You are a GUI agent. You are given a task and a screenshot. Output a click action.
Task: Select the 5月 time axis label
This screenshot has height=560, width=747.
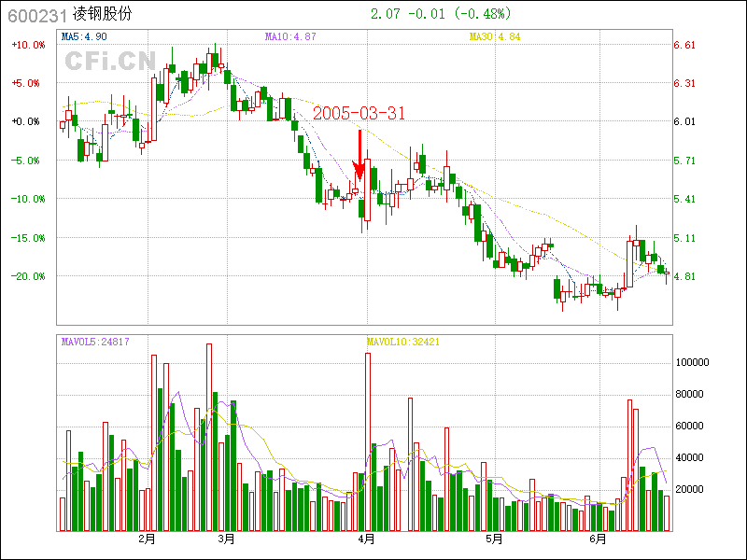tap(493, 539)
